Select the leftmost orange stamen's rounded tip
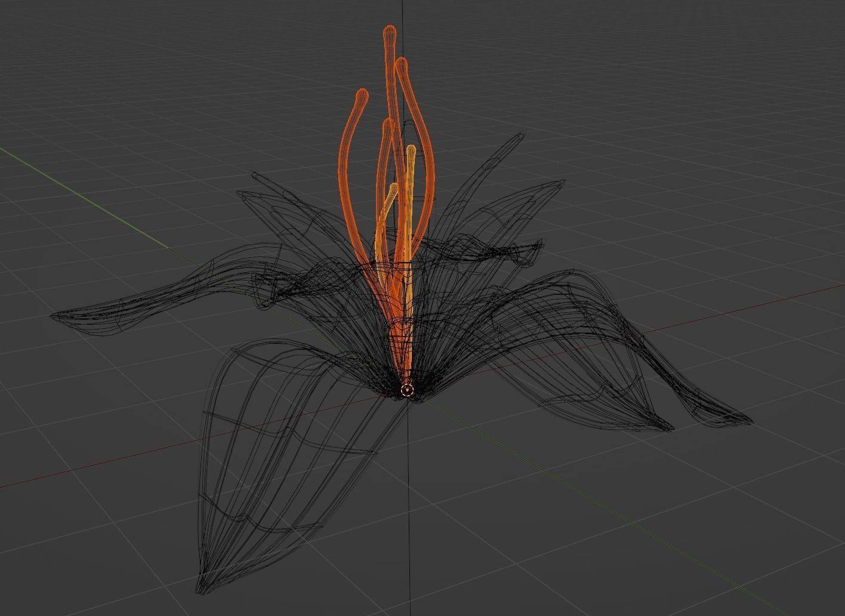 [362, 96]
